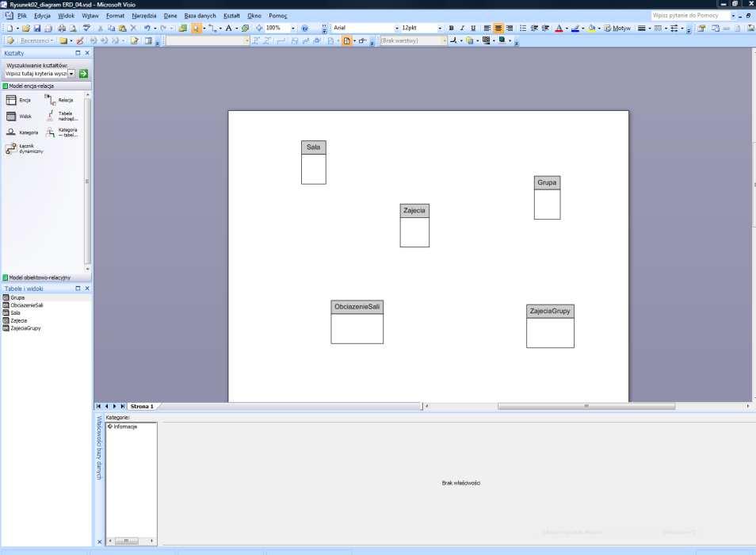Expand the shape search criteria dropdown
Screen dimensions: 756x555
71,73
